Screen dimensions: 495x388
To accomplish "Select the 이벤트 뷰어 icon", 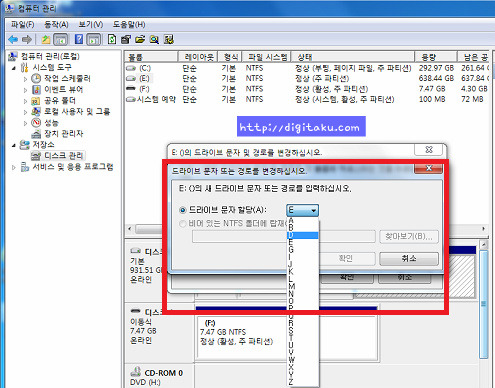I will [x=36, y=90].
